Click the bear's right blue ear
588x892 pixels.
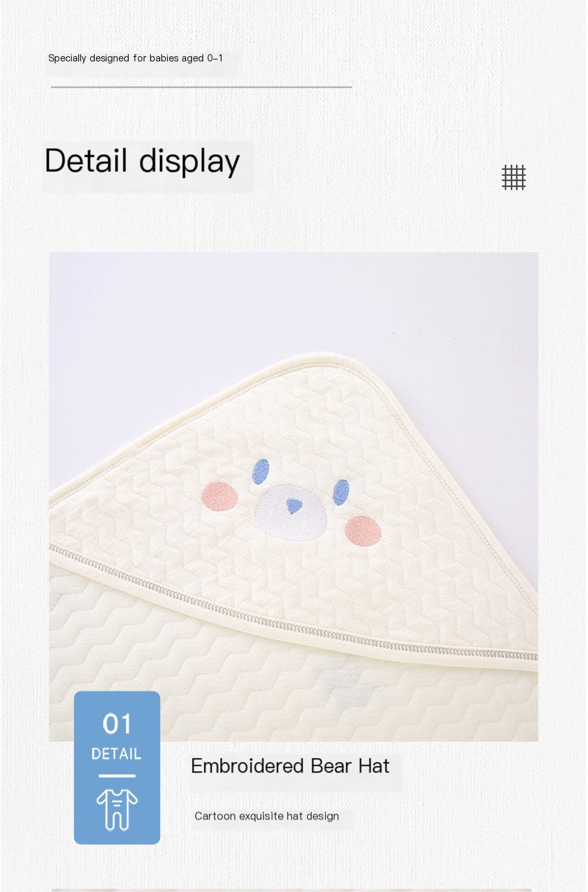[341, 492]
